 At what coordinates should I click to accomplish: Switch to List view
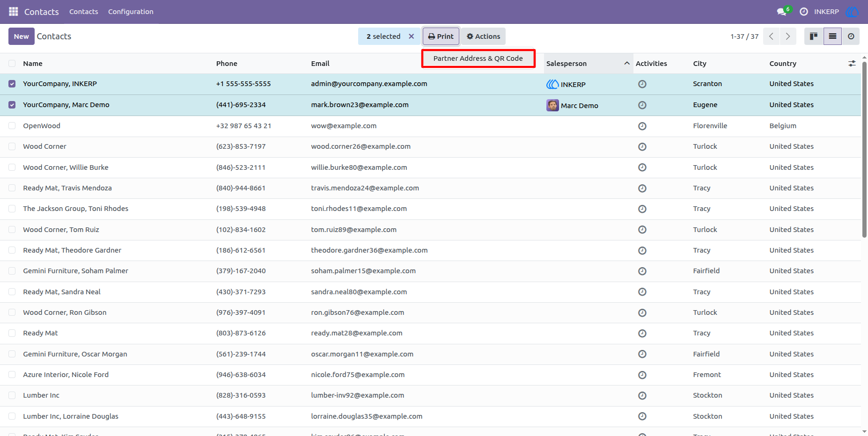[x=832, y=36]
